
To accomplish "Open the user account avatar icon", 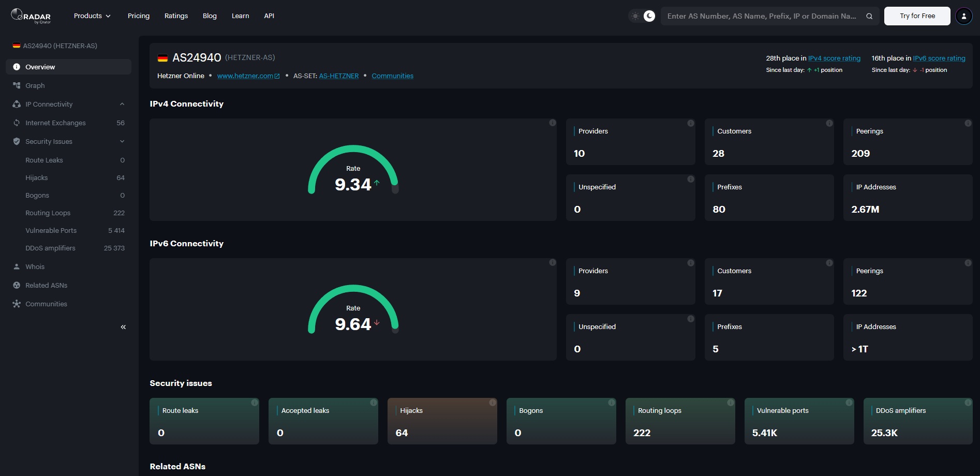I will coord(964,16).
